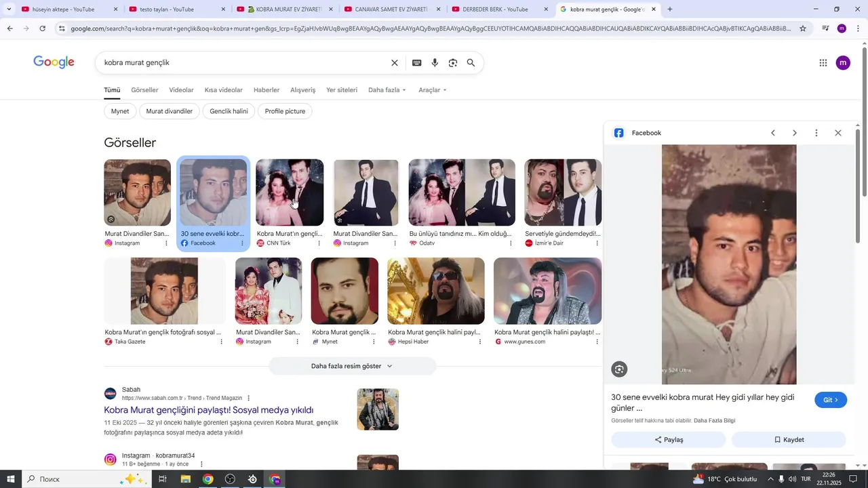The height and width of the screenshot is (488, 868).
Task: Open Sabah article Kobra Murat gençliğini paylaştı
Action: click(209, 410)
